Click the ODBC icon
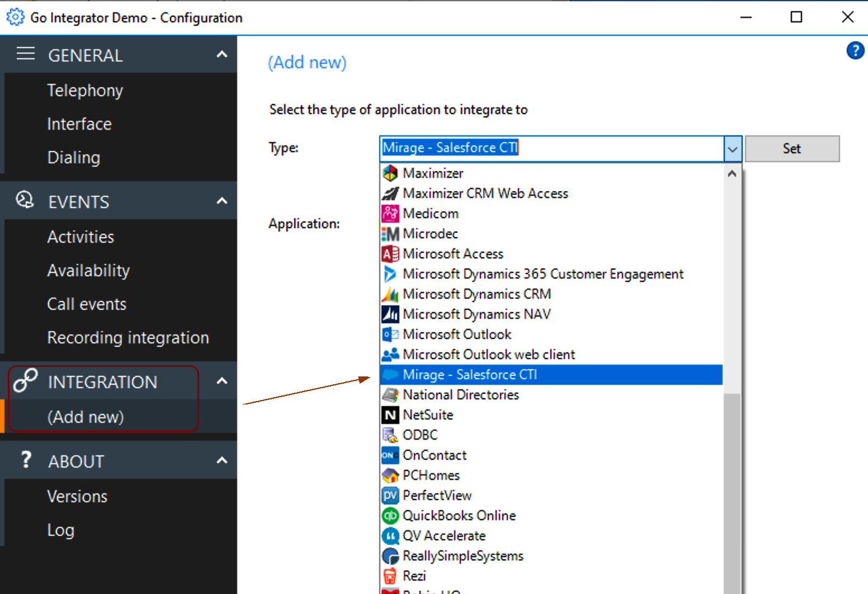 coord(390,435)
